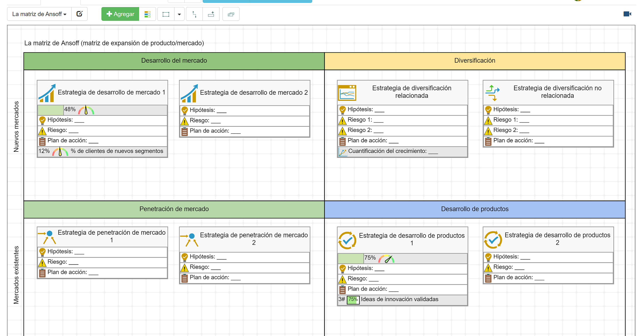Click the green Agregar button
The image size is (644, 336).
click(x=120, y=14)
